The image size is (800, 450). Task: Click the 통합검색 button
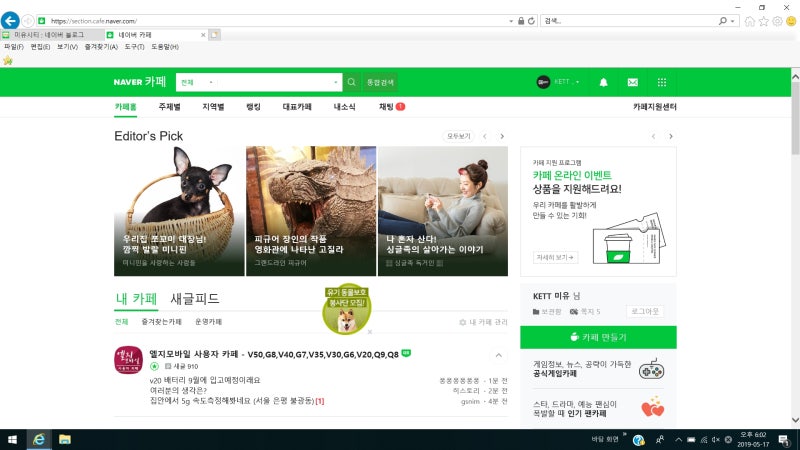point(380,82)
